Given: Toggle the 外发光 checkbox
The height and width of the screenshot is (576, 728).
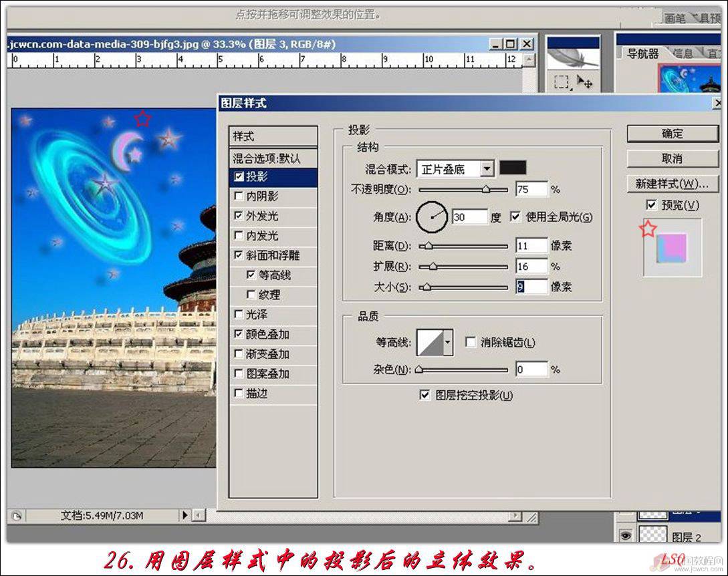Looking at the screenshot, I should (x=239, y=215).
